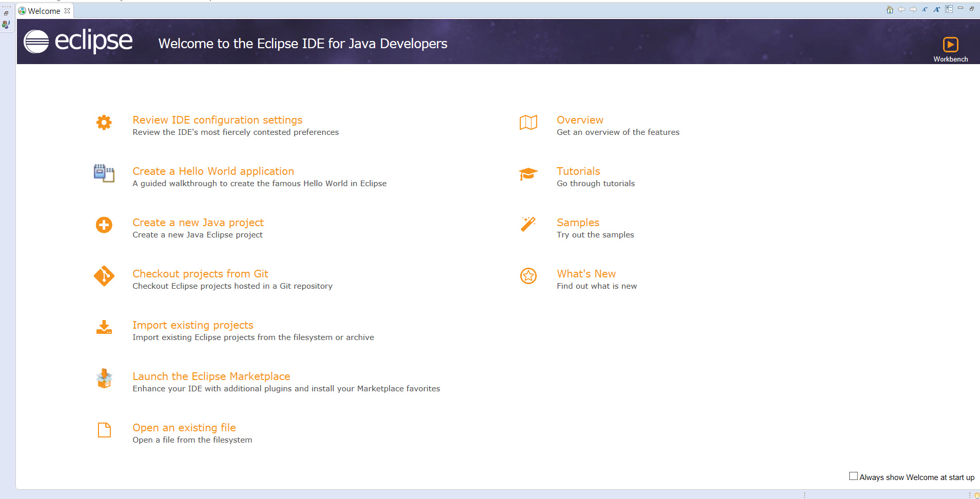The width and height of the screenshot is (980, 499).
Task: Open Import existing projects link
Action: (x=193, y=325)
